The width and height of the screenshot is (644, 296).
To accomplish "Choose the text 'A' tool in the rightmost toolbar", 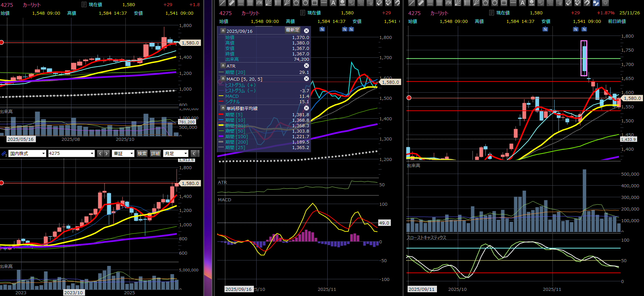I will [522, 3].
